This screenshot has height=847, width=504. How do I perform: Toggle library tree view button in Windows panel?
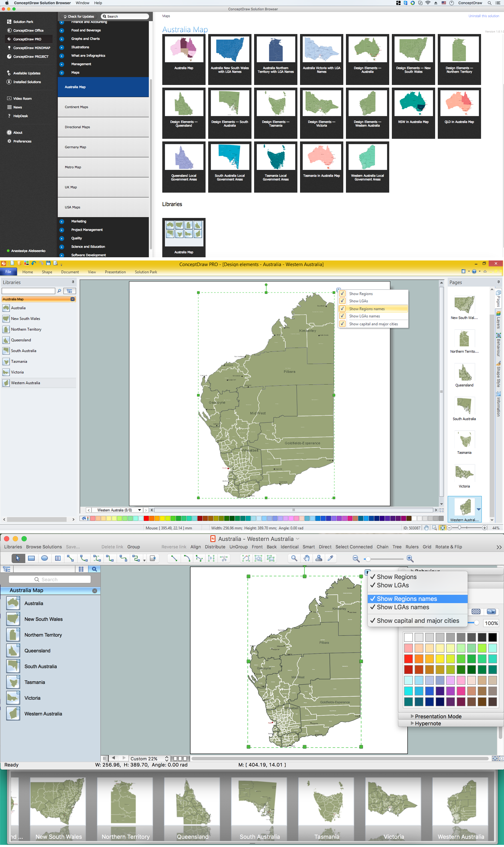click(70, 291)
